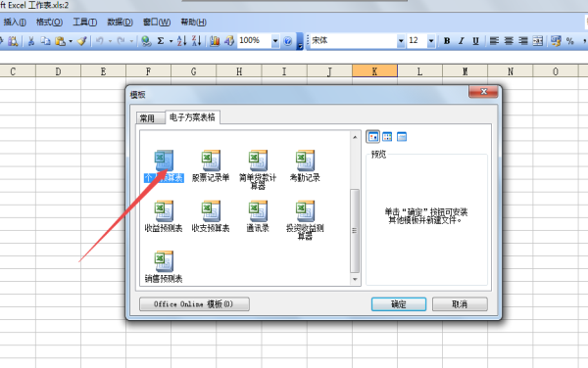Open the font size dropdown
Image resolution: width=588 pixels, height=368 pixels.
431,41
